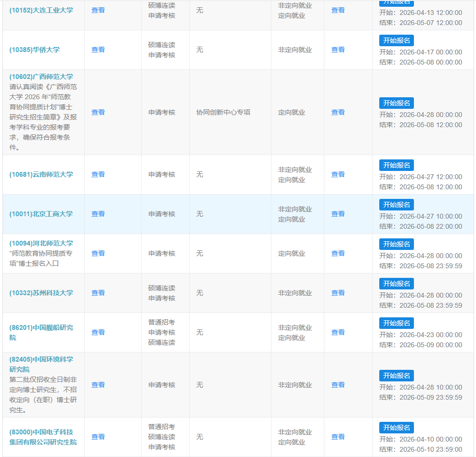This screenshot has height=457, width=476.
Task: Open the 河北师范大学 school link
Action: coord(41,244)
